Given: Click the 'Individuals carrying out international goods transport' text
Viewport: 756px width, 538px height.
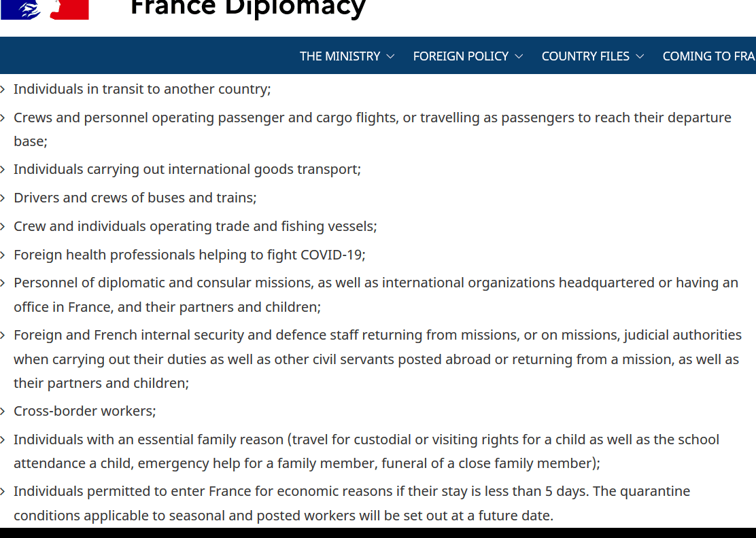Looking at the screenshot, I should (x=187, y=169).
